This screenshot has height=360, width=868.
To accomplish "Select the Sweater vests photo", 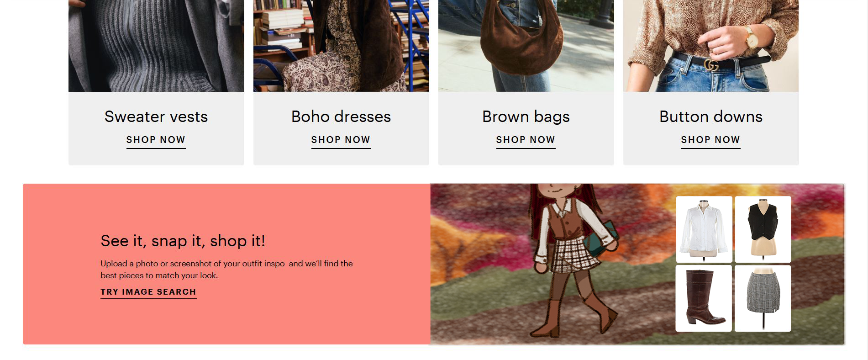I will point(156,46).
